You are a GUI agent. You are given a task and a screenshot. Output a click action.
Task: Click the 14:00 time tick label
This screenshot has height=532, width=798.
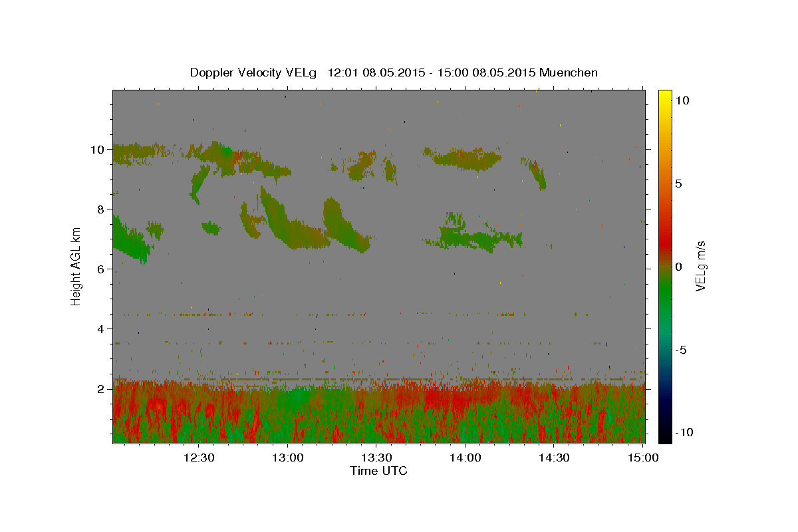pyautogui.click(x=465, y=458)
